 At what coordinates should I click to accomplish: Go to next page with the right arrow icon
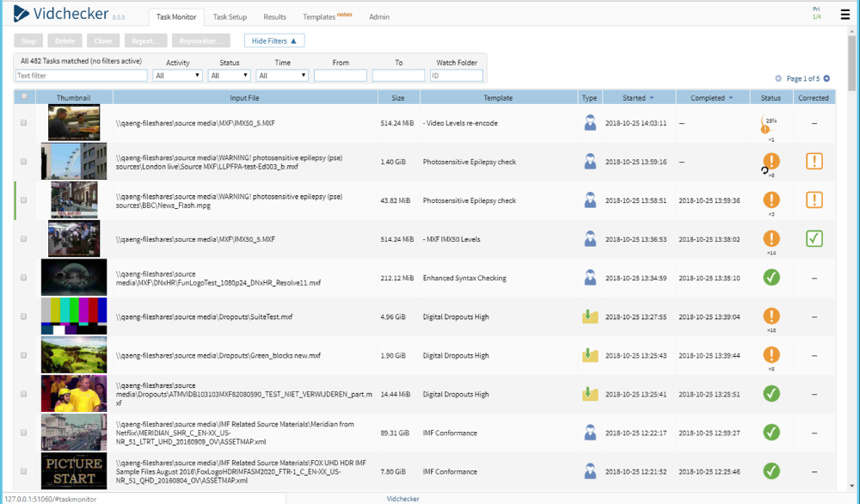click(x=827, y=78)
